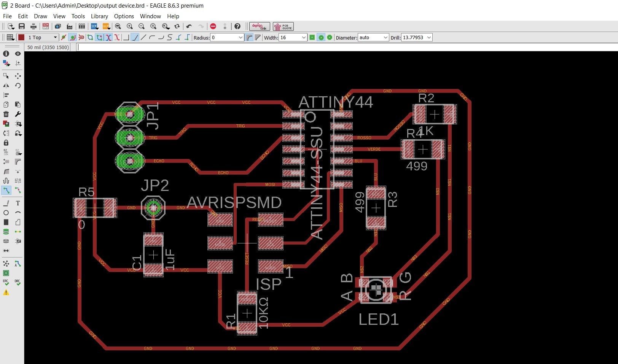
Task: Expand the Drill dropdown
Action: click(429, 37)
